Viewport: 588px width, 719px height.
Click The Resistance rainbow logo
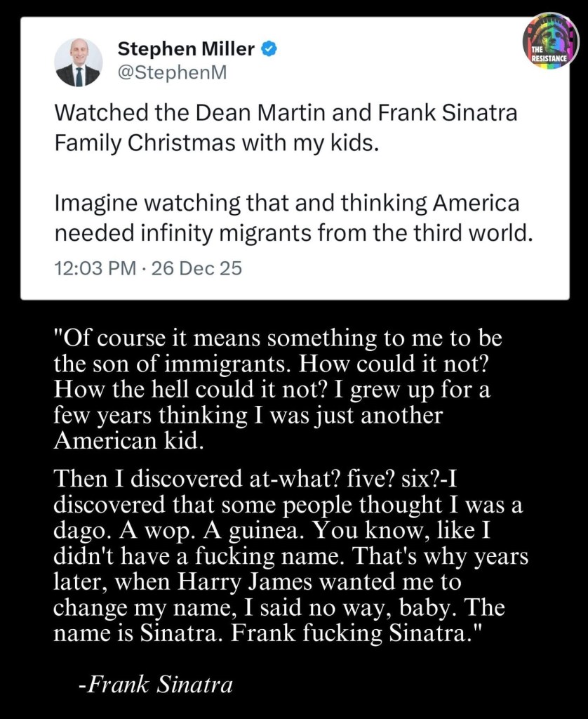click(550, 41)
